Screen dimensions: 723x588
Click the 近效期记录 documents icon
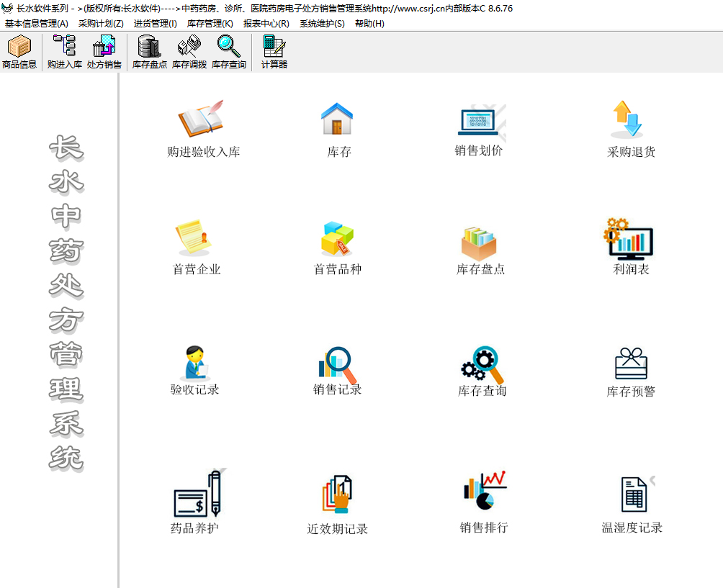pos(337,494)
